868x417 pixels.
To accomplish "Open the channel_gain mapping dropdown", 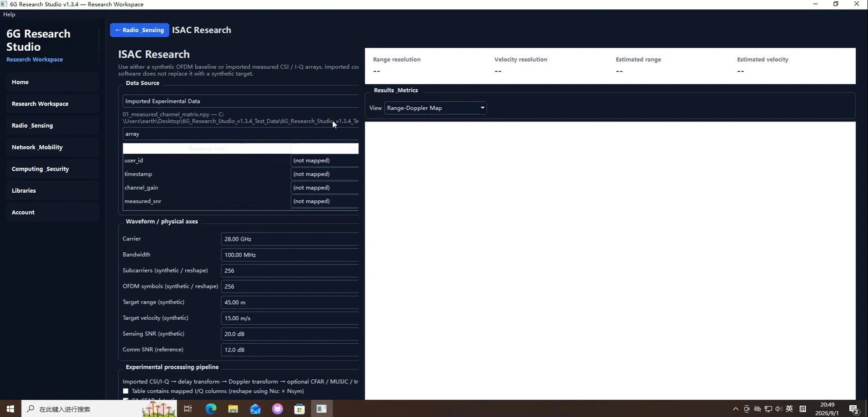I will [x=325, y=188].
